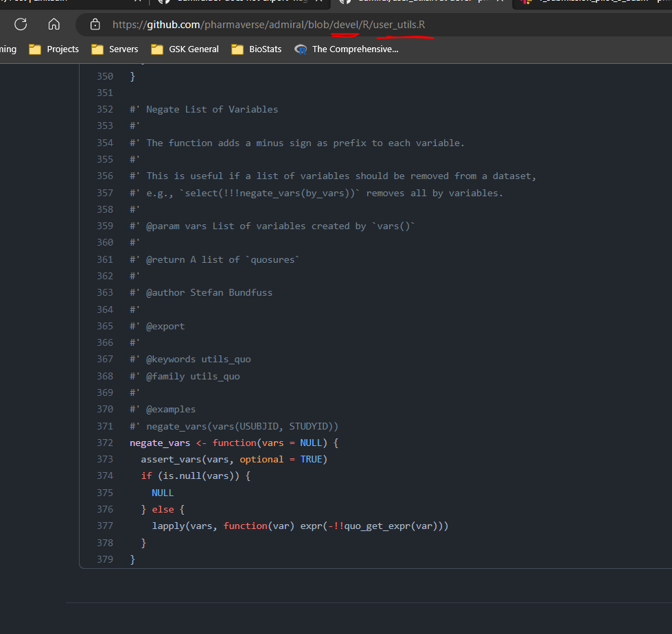Open The Comprehensive bookmark on the bookmarks bar
Viewport: 672px width, 634px height.
pos(354,49)
